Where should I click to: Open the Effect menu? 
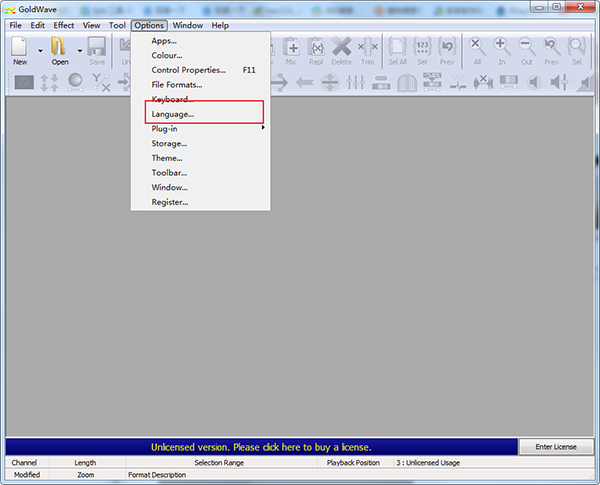(64, 25)
